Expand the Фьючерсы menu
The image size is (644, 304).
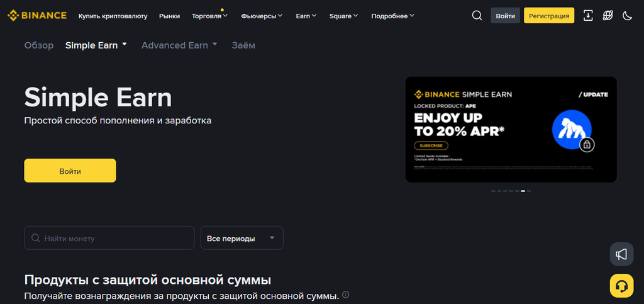[x=262, y=16]
